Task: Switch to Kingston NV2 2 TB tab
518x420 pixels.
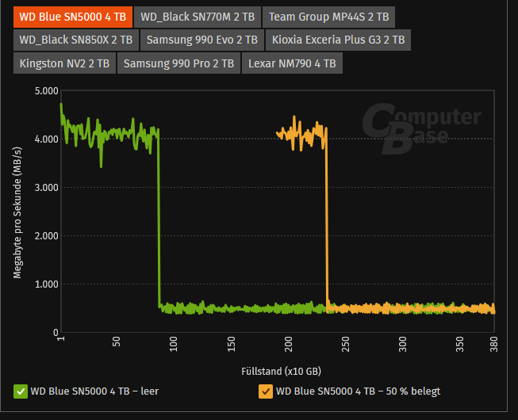Action: (x=64, y=63)
